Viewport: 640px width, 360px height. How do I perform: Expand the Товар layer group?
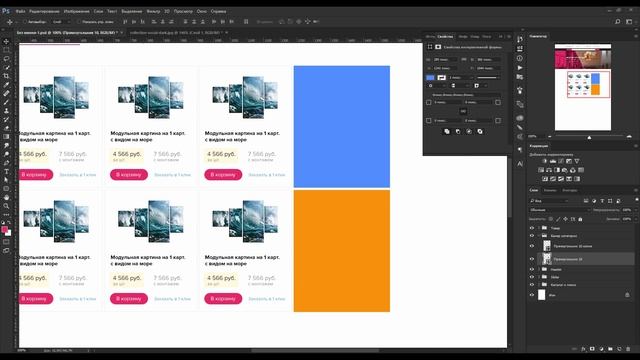pyautogui.click(x=539, y=228)
